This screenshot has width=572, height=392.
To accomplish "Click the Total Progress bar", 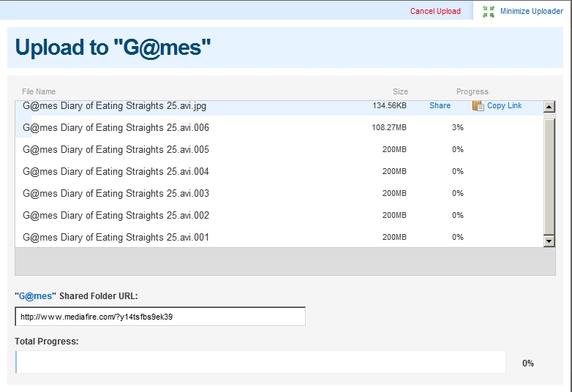I will pyautogui.click(x=260, y=362).
